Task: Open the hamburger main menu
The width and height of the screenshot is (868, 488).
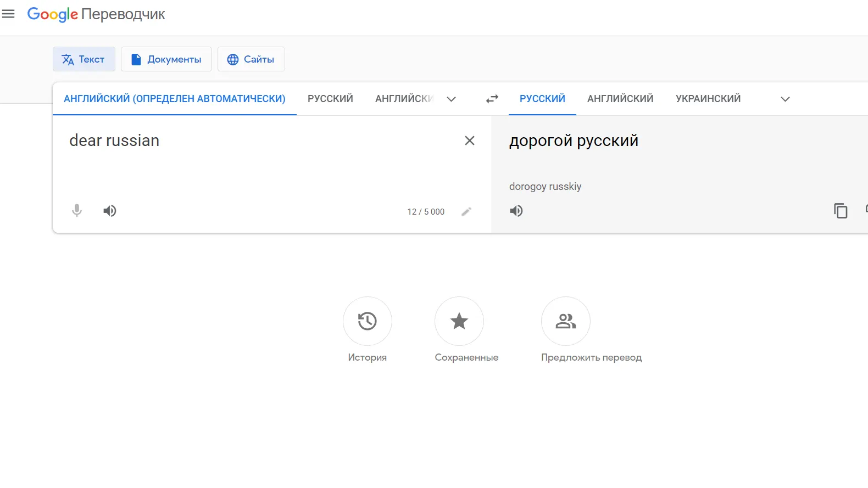Action: pos(8,14)
